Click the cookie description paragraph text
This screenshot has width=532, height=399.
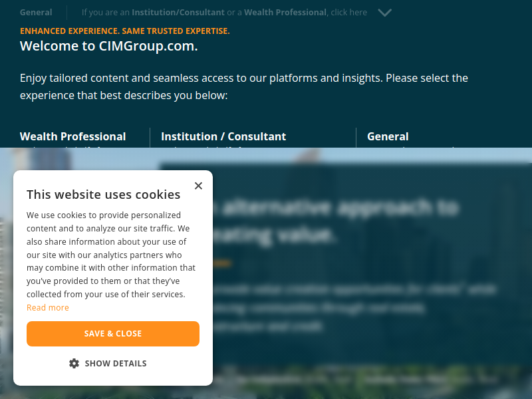coord(111,255)
